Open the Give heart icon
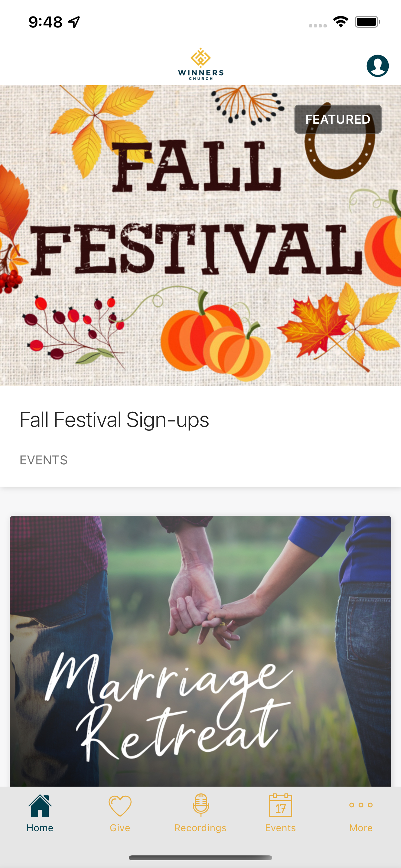This screenshot has width=401, height=868. pos(120,806)
